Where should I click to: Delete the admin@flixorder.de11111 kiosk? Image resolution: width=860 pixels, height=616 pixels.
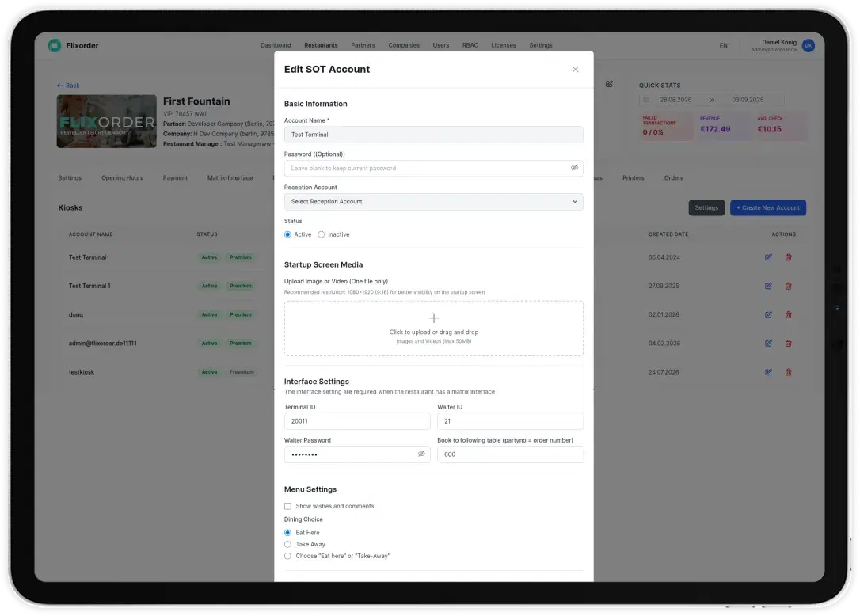pyautogui.click(x=788, y=344)
